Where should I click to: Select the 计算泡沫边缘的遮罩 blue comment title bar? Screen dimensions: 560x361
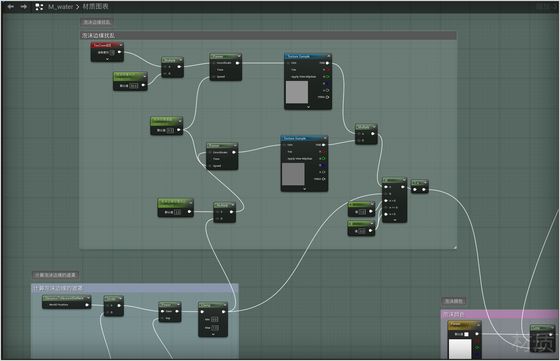point(135,288)
